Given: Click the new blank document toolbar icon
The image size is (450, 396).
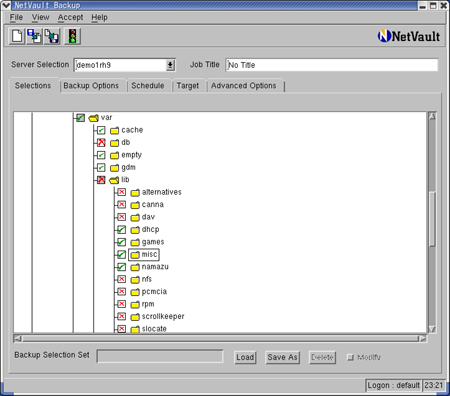Looking at the screenshot, I should coord(17,36).
